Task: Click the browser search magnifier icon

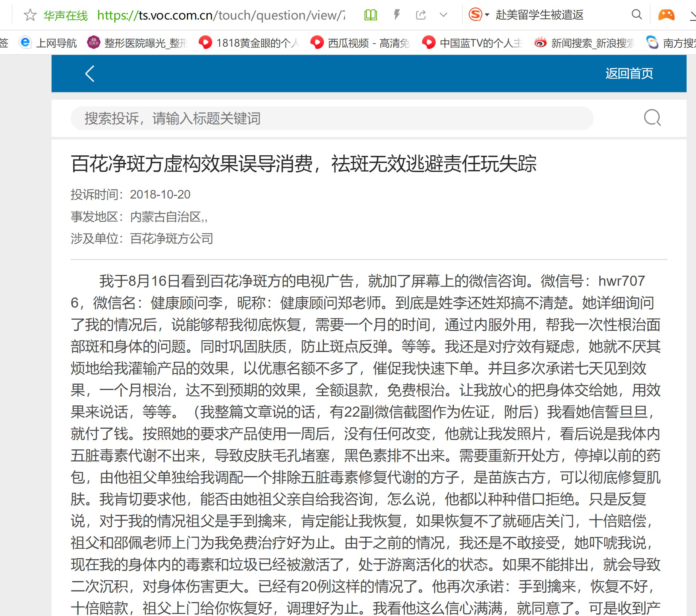Action: (637, 15)
